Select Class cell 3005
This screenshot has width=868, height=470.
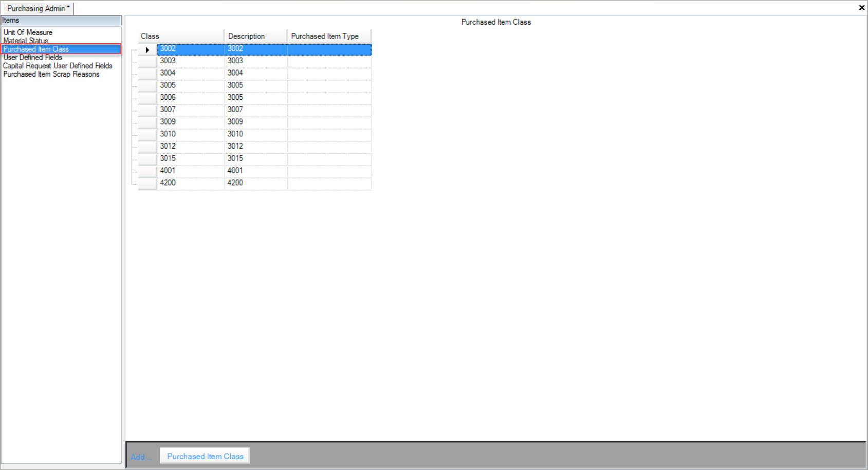tap(191, 85)
